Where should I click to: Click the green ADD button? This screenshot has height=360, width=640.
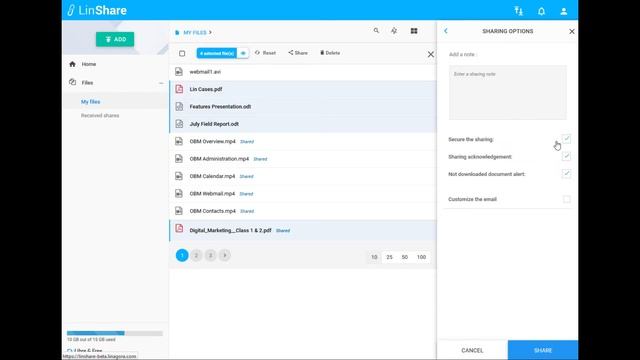115,39
